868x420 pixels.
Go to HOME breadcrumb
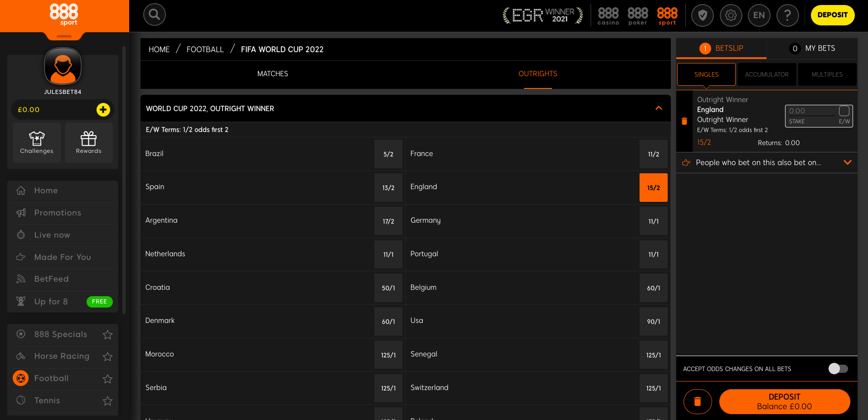pos(159,49)
